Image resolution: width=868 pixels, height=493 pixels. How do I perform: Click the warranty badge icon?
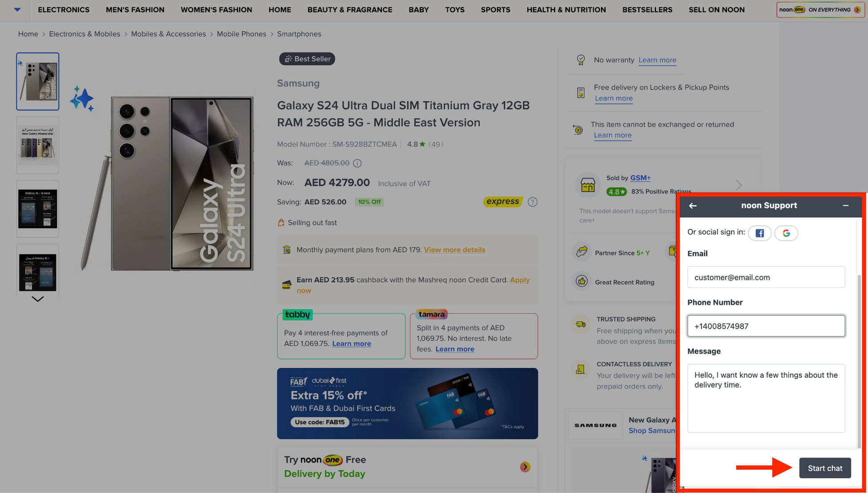coord(580,60)
